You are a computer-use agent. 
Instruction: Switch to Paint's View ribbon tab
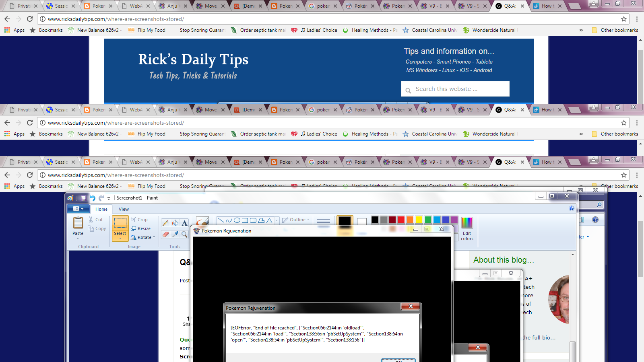pos(124,209)
